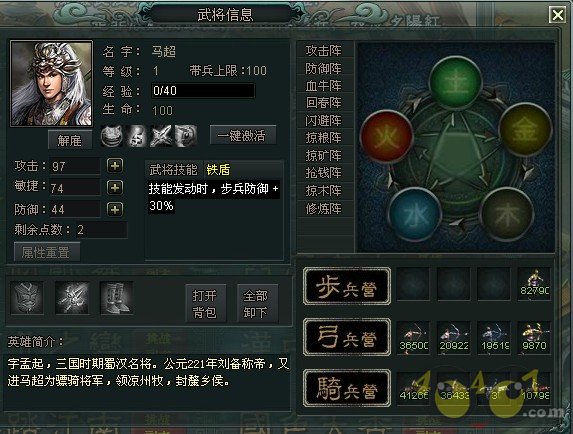Add a point to 防御 defense
The image size is (573, 434).
(115, 210)
